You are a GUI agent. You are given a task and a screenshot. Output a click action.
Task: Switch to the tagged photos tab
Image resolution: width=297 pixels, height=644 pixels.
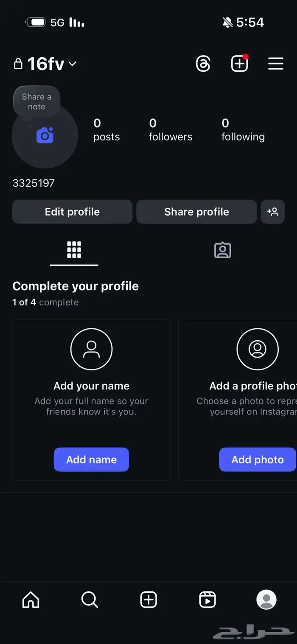pos(222,250)
